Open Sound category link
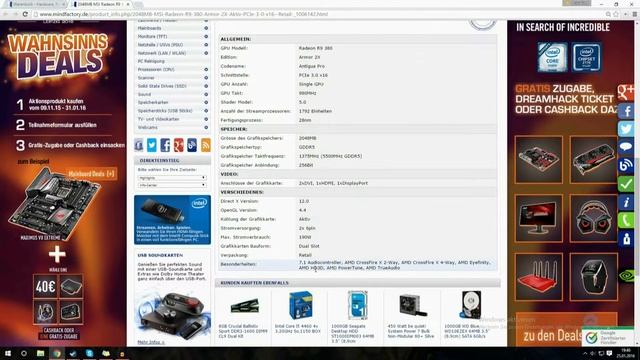This screenshot has width=640, height=360. tap(144, 94)
